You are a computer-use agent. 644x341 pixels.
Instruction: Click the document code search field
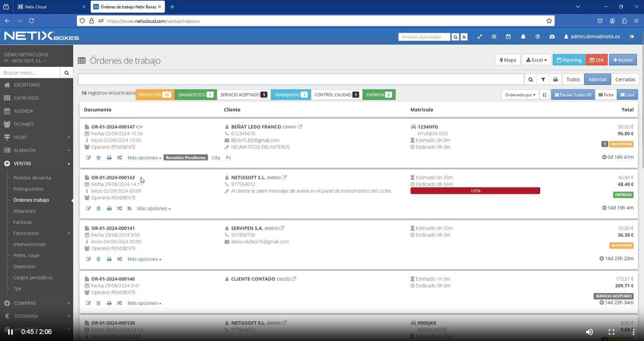[x=424, y=37]
